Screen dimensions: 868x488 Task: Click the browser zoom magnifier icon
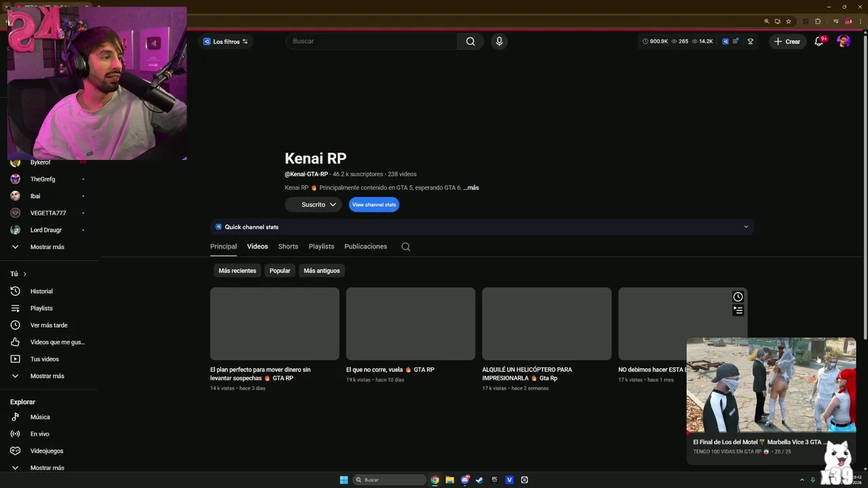(766, 21)
